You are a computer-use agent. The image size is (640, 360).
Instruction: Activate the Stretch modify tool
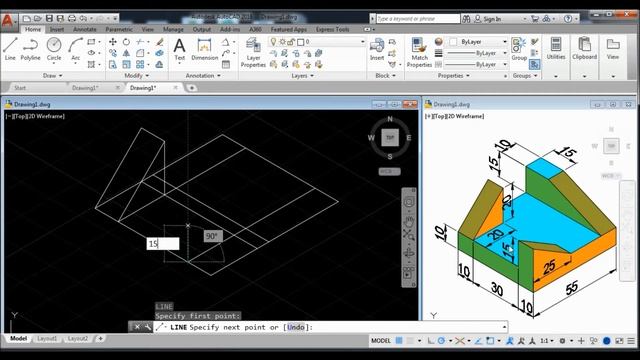point(113,64)
